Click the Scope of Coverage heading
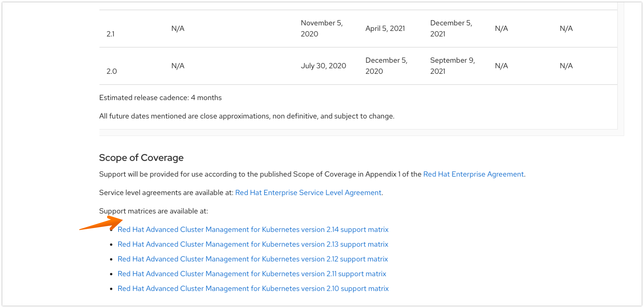 point(141,158)
